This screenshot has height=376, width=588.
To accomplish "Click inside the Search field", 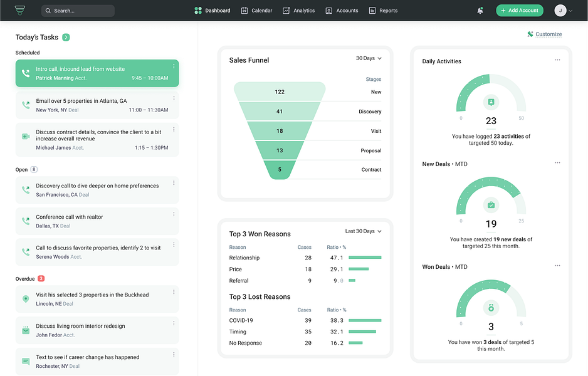I will (x=78, y=11).
